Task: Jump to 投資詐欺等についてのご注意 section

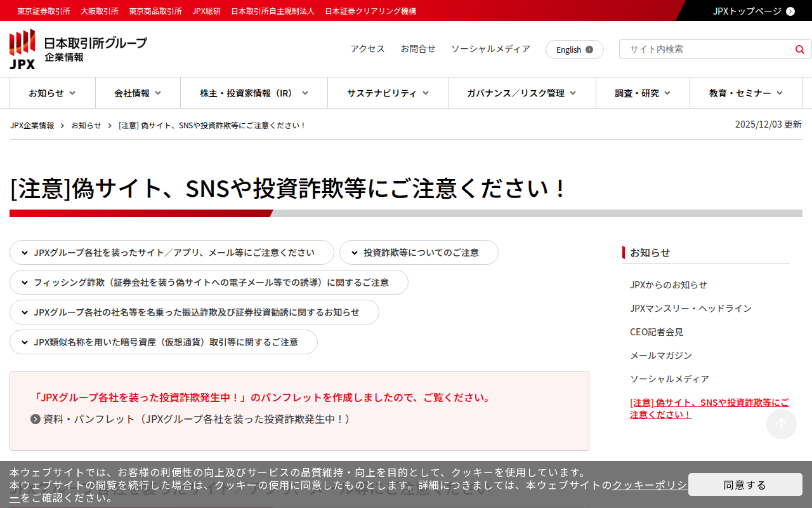Action: (x=419, y=253)
